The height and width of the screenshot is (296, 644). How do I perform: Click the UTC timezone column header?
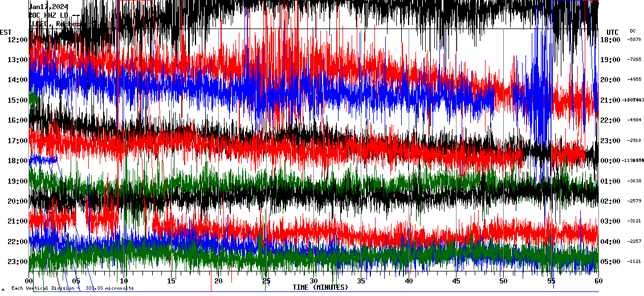coord(612,32)
